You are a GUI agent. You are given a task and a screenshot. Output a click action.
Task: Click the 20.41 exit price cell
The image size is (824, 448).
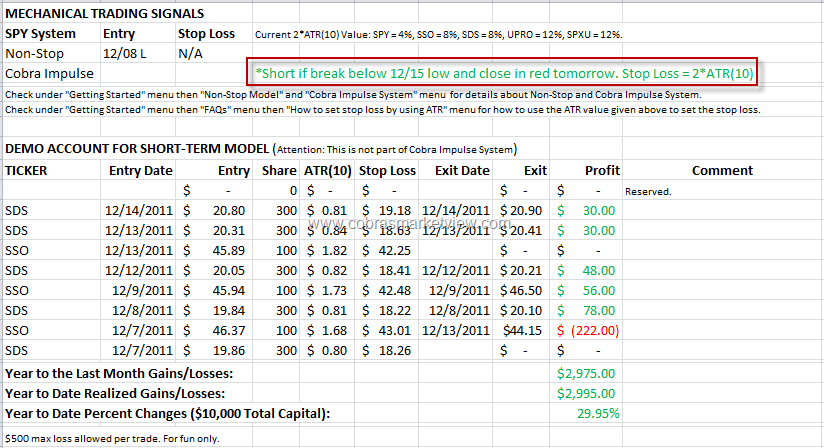click(x=521, y=231)
